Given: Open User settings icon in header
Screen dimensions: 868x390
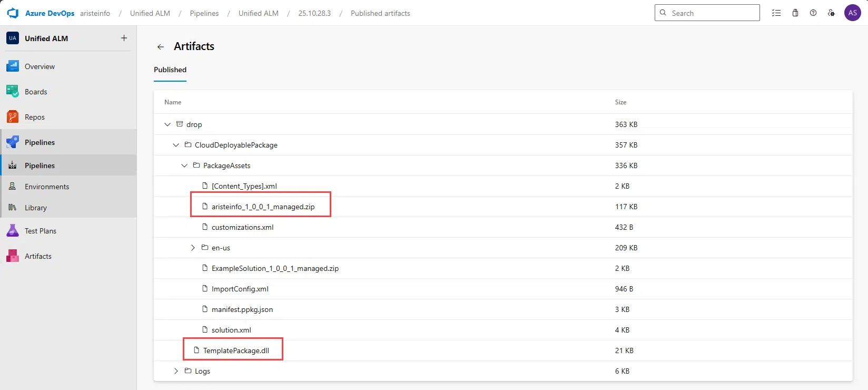Looking at the screenshot, I should coord(831,13).
